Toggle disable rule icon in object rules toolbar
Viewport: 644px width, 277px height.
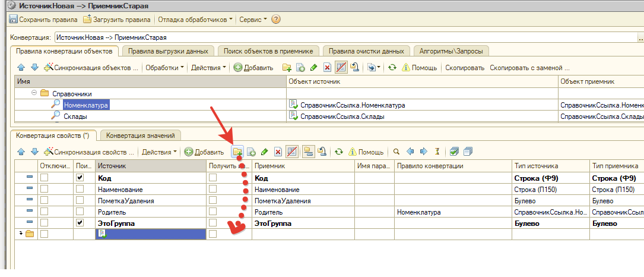click(341, 68)
